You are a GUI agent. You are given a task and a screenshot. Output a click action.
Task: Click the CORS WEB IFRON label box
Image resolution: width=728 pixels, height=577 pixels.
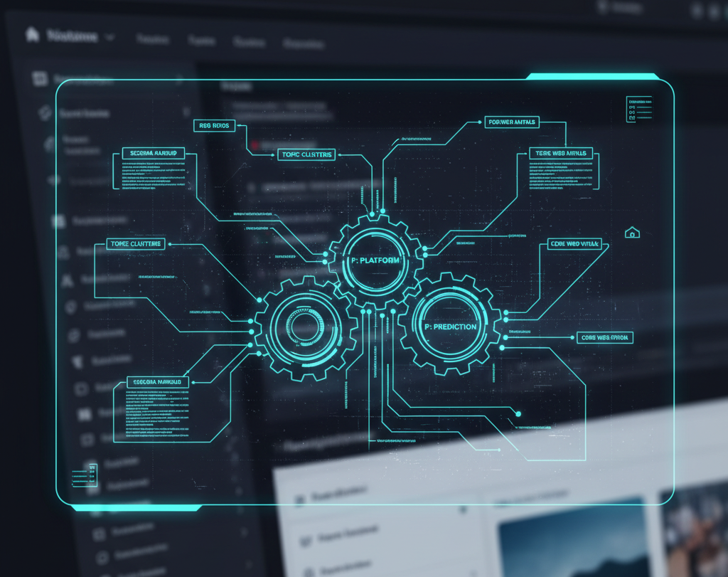[604, 337]
